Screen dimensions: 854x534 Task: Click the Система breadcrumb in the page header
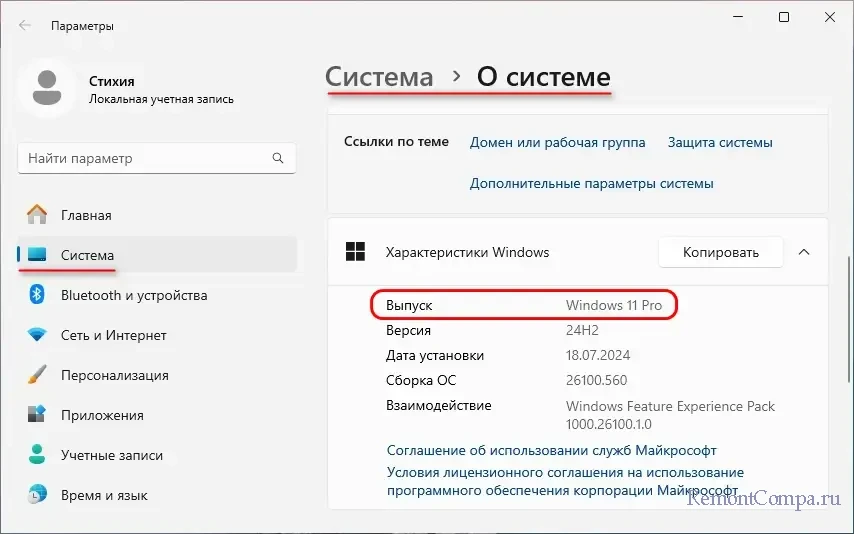[x=379, y=77]
